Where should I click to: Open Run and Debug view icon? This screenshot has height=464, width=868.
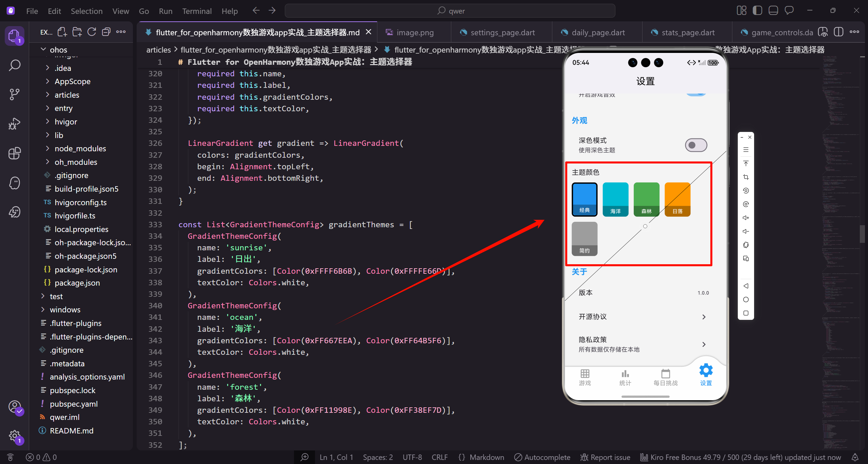(x=14, y=123)
